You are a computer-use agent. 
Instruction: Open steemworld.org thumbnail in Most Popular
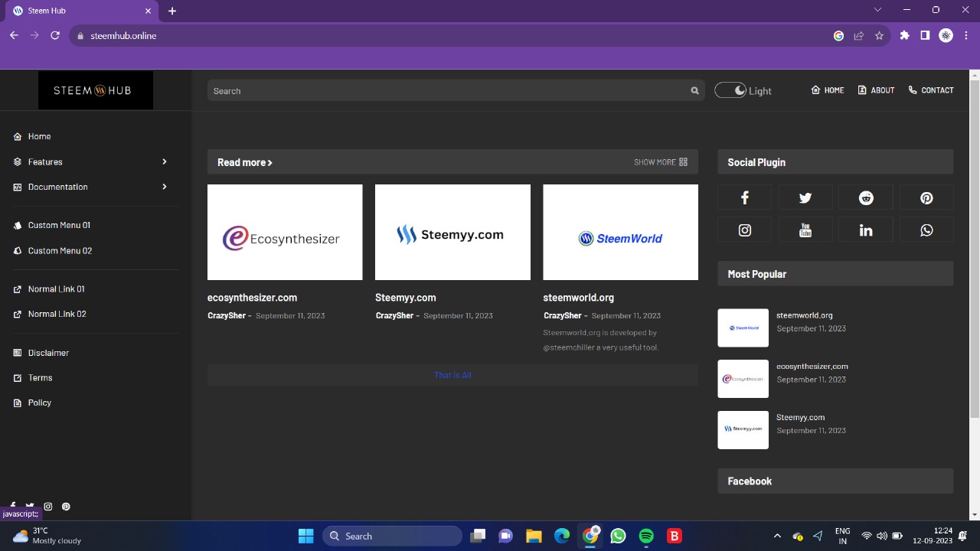tap(743, 328)
